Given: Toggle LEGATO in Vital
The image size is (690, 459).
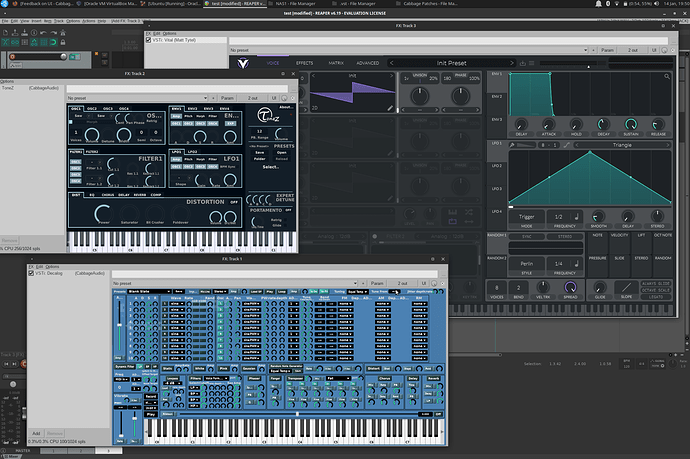Looking at the screenshot, I should (x=656, y=297).
